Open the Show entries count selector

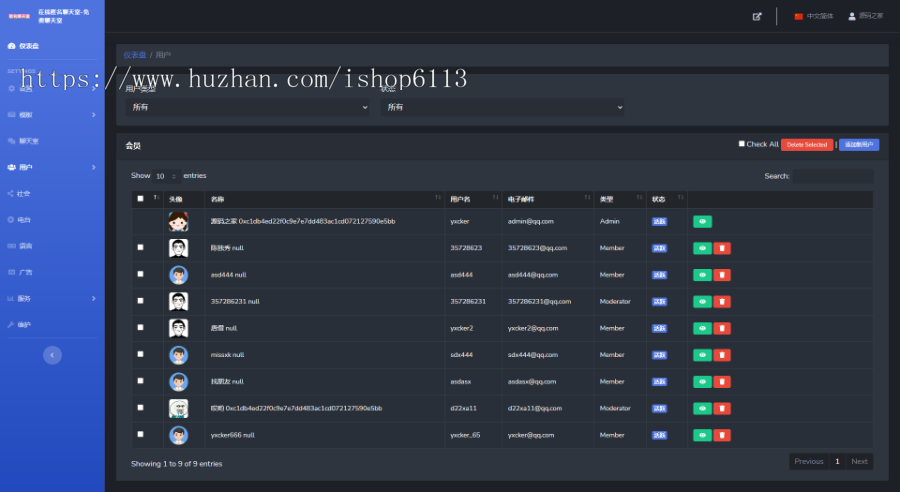click(x=166, y=176)
